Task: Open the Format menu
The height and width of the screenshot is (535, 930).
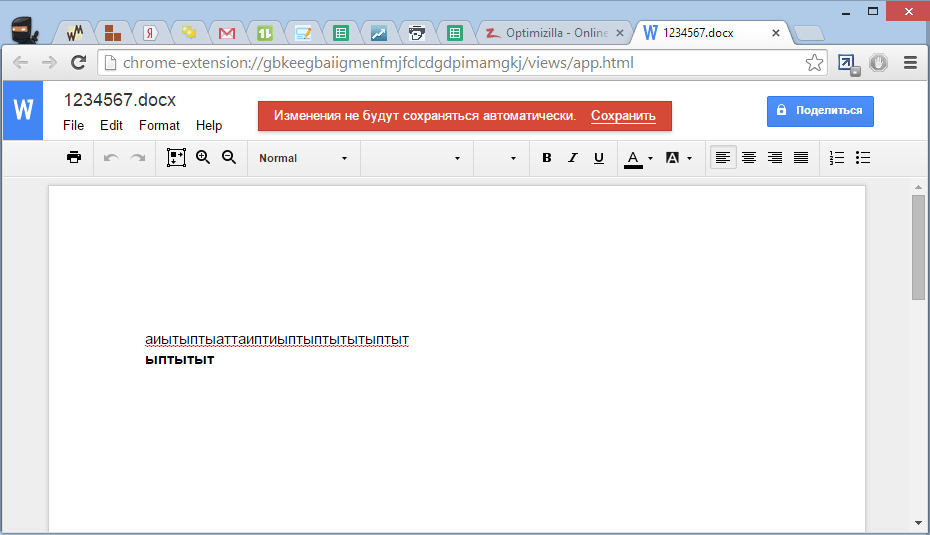Action: pyautogui.click(x=159, y=126)
